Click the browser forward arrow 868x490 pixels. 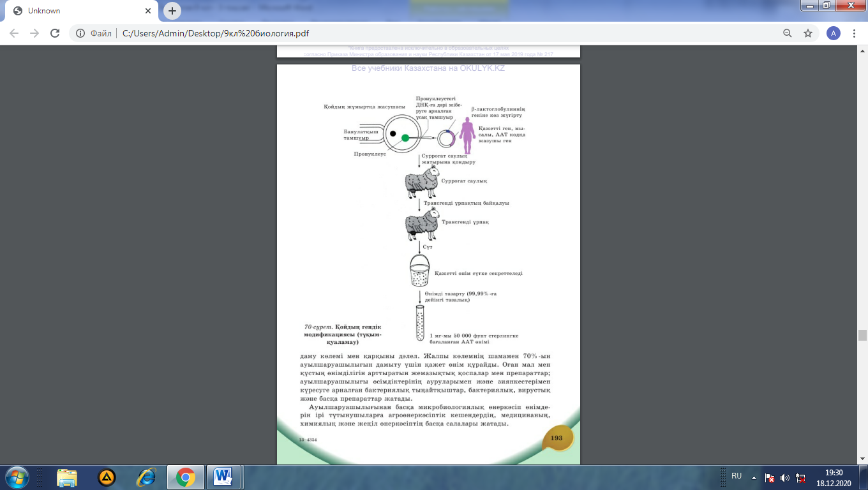pyautogui.click(x=34, y=33)
